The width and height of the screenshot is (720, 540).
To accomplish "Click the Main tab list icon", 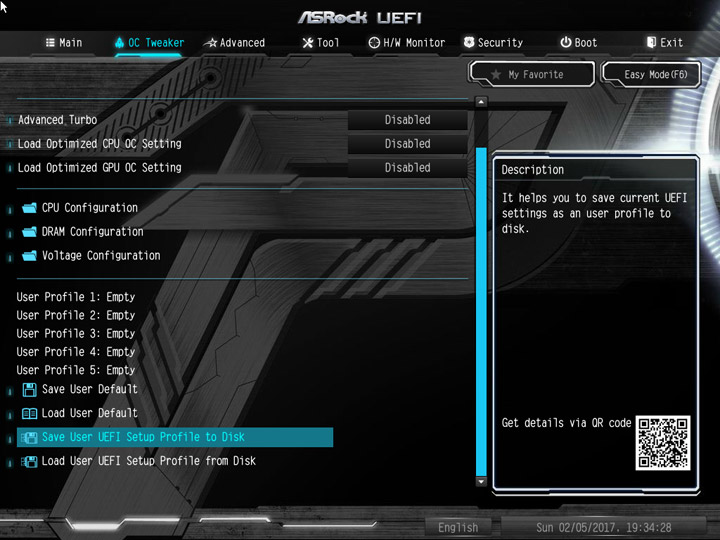I will pos(50,43).
